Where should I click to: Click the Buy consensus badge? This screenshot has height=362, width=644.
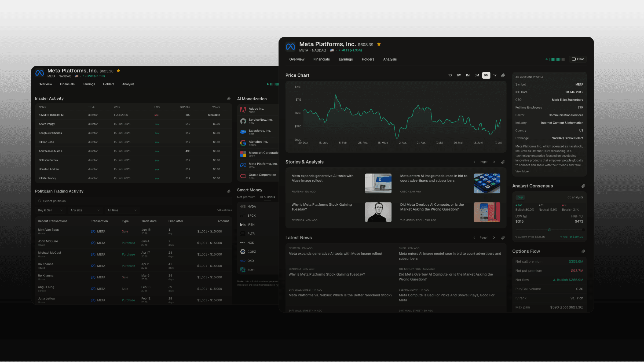click(x=520, y=198)
